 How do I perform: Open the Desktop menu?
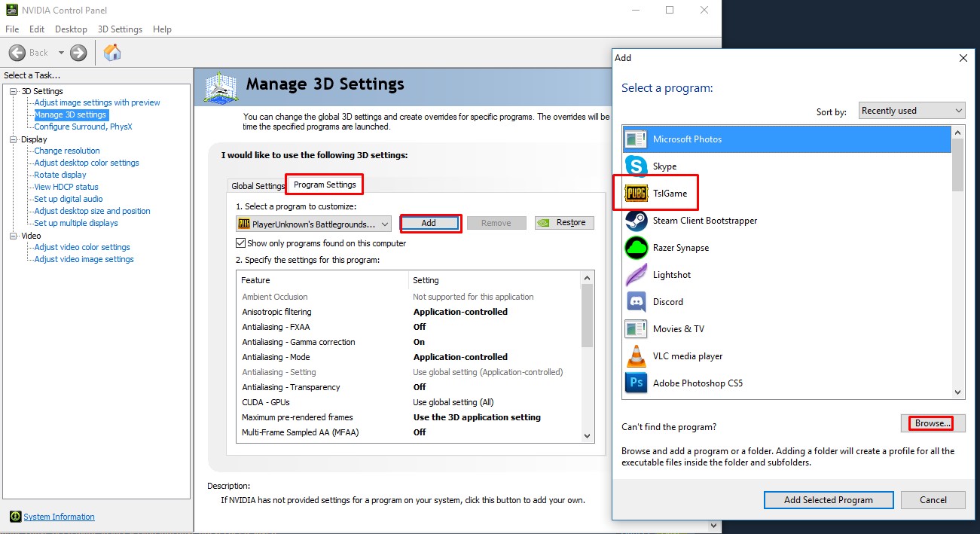(x=71, y=29)
